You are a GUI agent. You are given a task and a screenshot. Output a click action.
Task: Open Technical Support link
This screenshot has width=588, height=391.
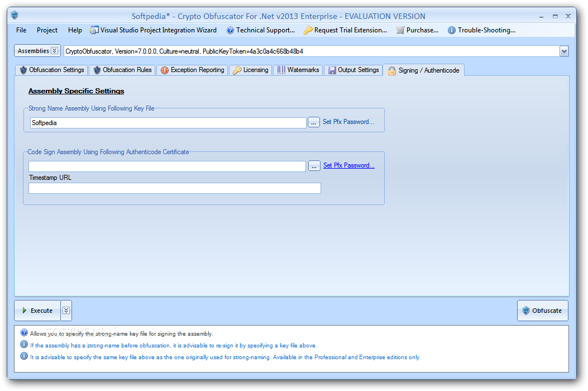point(261,30)
